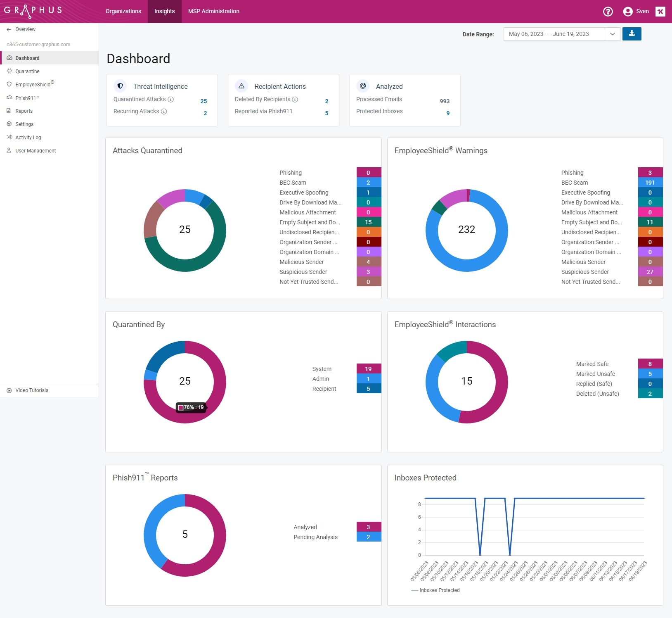Click info icon next to Quarantined Attacks
Image resolution: width=672 pixels, height=618 pixels.
click(171, 100)
